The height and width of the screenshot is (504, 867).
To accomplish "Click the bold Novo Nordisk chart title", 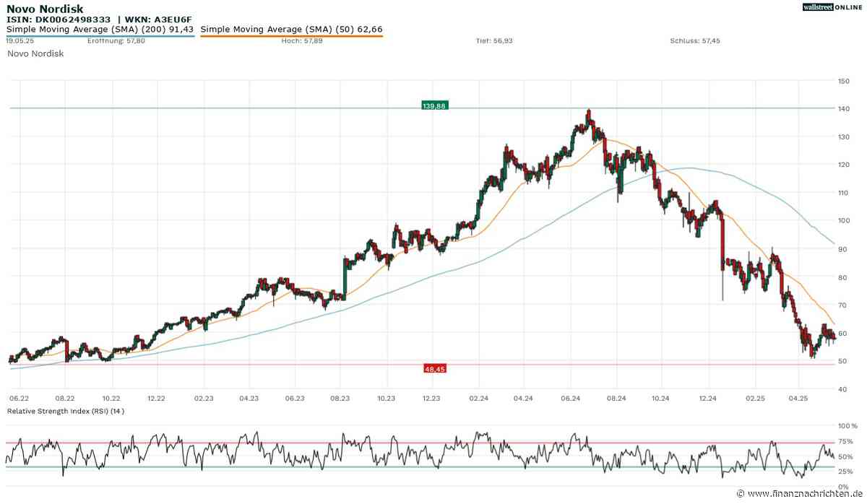I will (45, 9).
